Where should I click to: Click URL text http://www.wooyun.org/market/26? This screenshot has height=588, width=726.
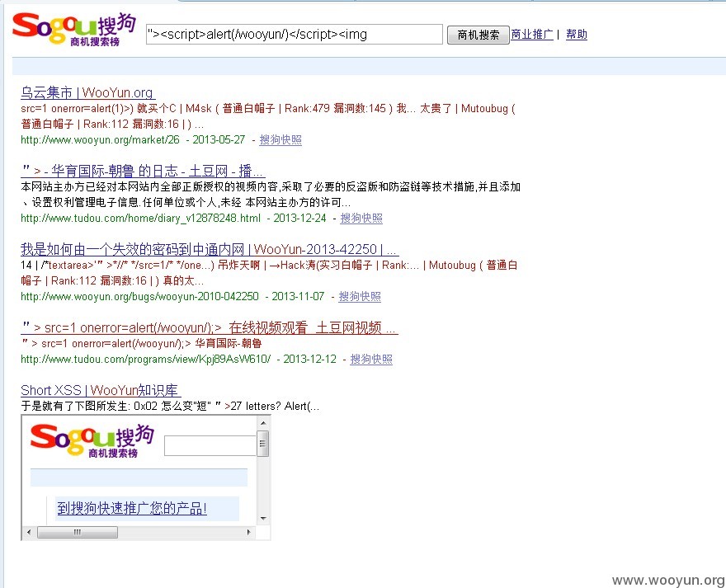coord(100,139)
